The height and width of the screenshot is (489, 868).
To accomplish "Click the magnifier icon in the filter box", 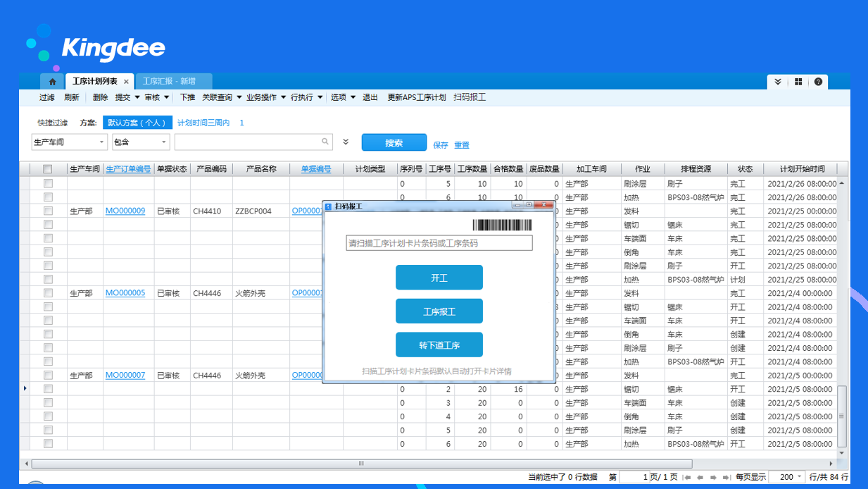I will pos(325,142).
